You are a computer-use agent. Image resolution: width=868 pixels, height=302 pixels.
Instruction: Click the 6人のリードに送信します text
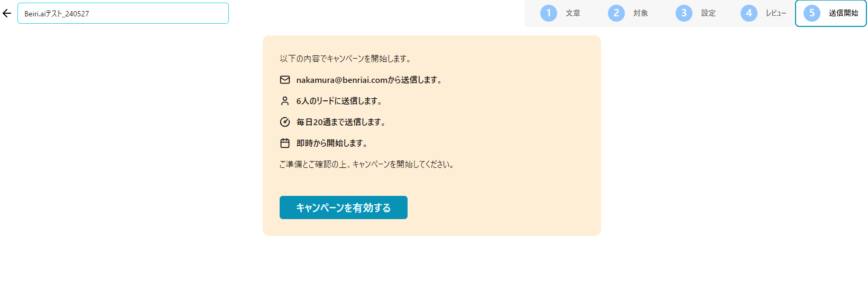pos(339,101)
